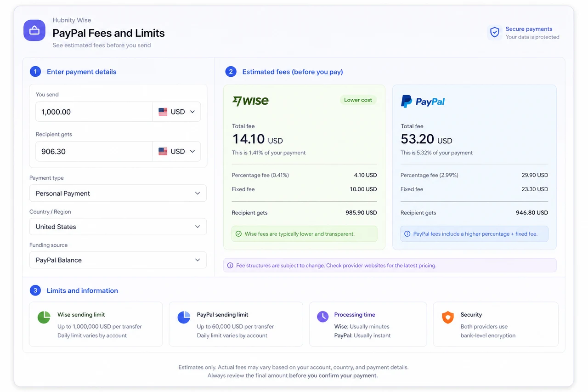
Task: Open the Recipient gets USD currency dropdown
Action: pos(176,151)
